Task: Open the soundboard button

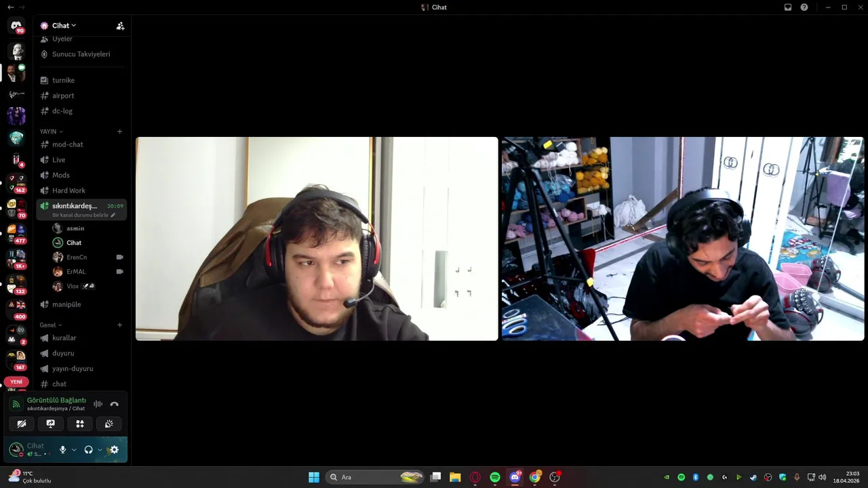Action: tap(108, 424)
